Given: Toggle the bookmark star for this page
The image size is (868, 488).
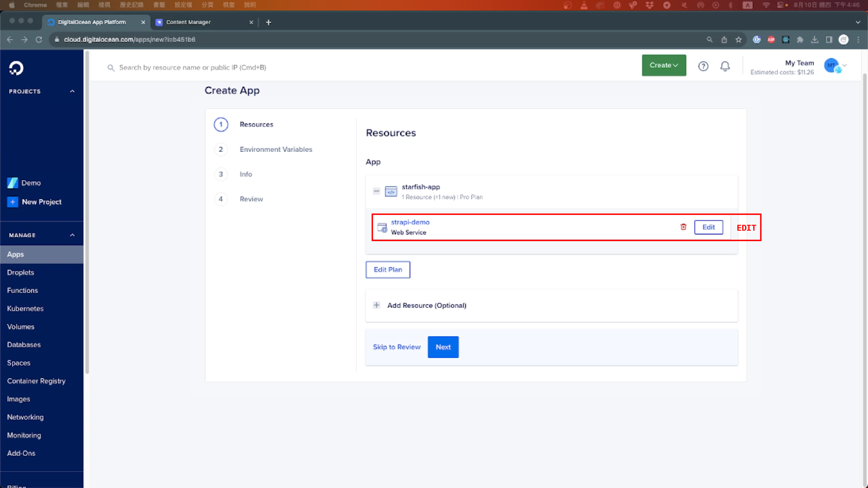Looking at the screenshot, I should [x=739, y=39].
